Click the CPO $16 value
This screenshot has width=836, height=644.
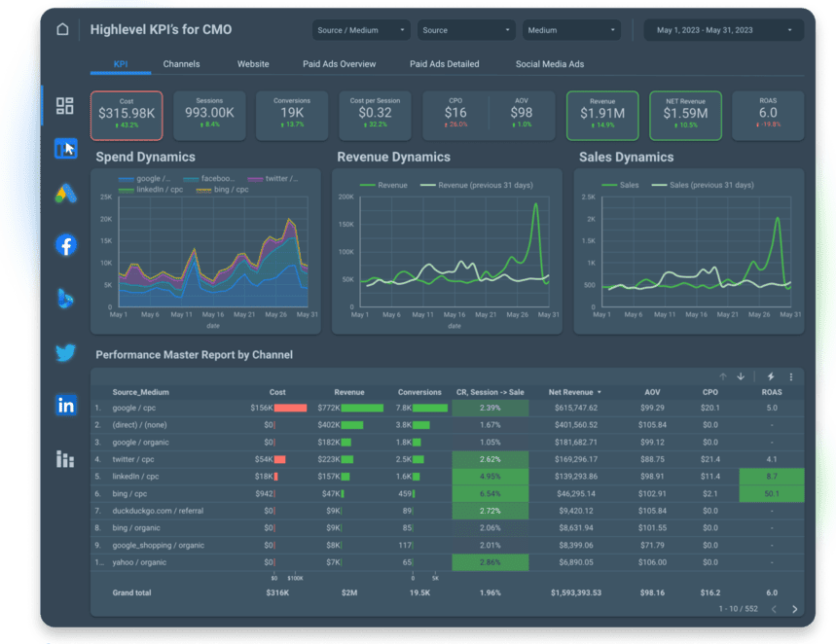[x=455, y=113]
